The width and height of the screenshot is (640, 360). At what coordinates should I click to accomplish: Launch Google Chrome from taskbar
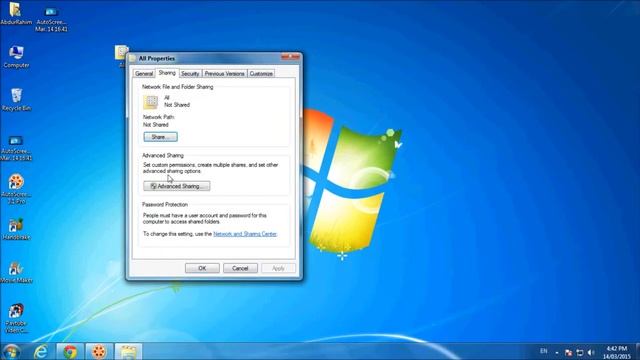pos(70,351)
